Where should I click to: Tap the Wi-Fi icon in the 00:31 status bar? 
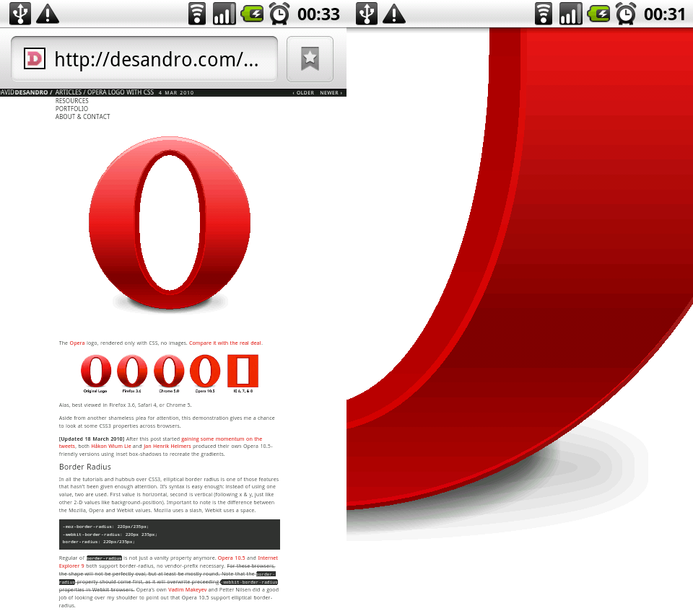coord(543,13)
